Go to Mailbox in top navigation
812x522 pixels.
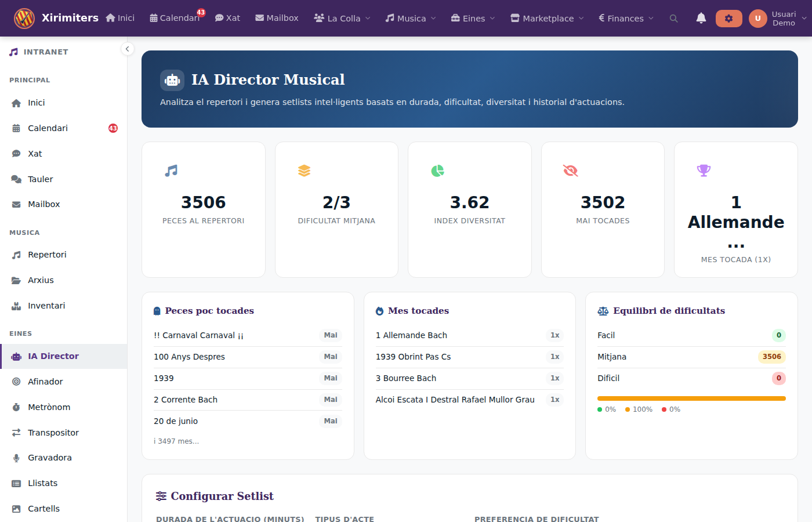click(277, 19)
